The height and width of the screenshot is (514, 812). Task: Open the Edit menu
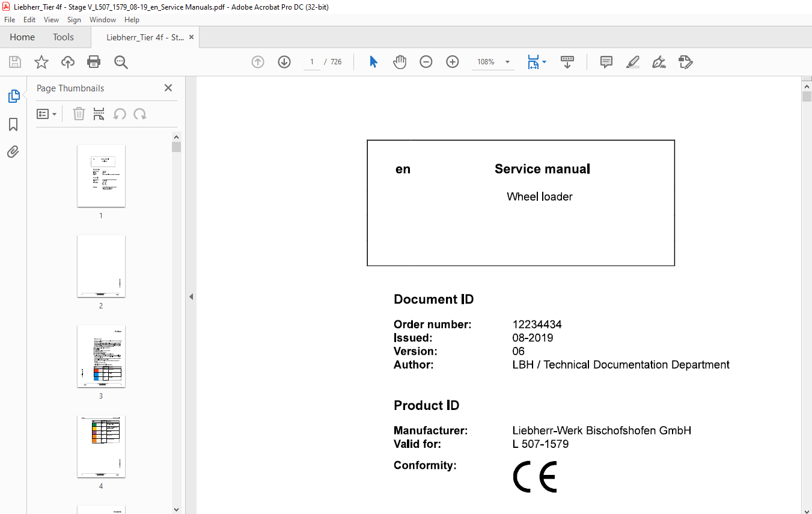(29, 20)
